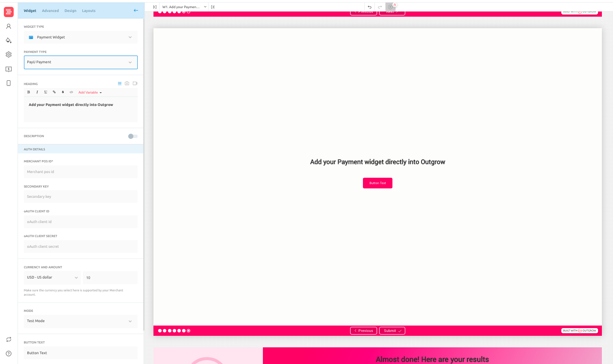This screenshot has height=364, width=613.
Task: Click the pink Button Text preview button
Action: coord(377,183)
